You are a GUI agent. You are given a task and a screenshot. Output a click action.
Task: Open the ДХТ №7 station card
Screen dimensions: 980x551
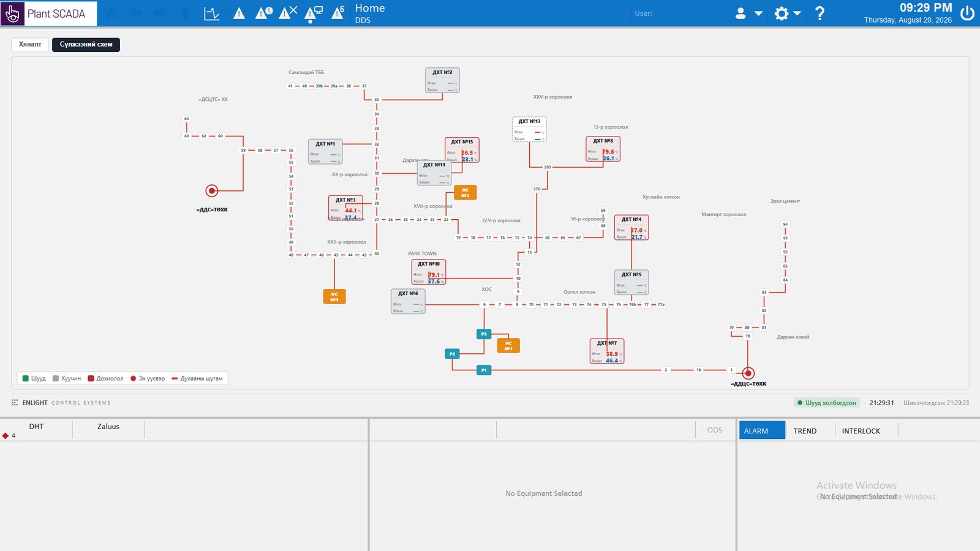pos(607,351)
